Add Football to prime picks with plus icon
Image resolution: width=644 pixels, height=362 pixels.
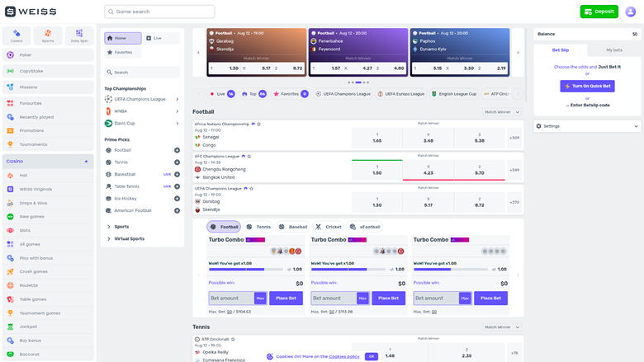pyautogui.click(x=177, y=150)
